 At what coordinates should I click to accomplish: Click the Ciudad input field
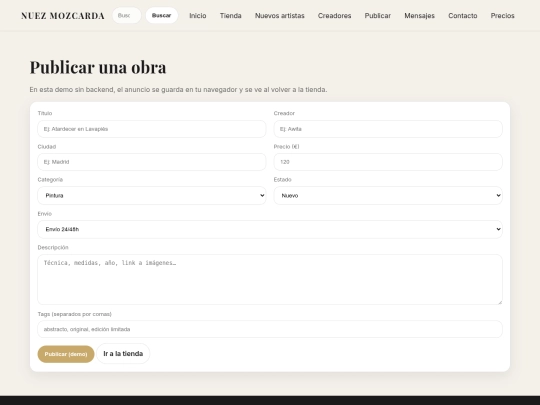(x=152, y=162)
